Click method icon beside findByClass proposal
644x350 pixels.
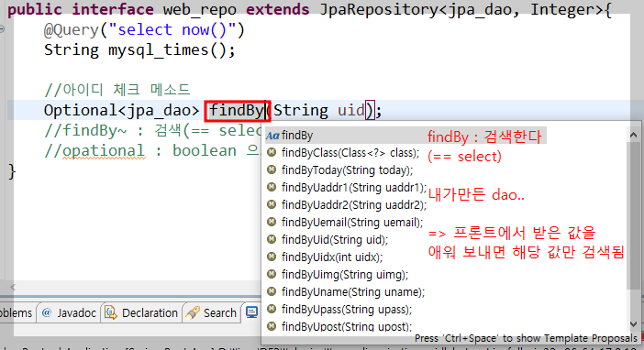272,153
